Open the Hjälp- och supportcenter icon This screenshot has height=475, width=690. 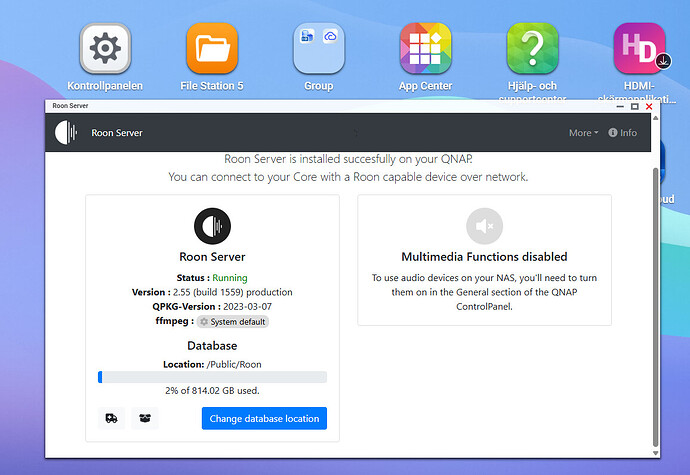tap(532, 48)
